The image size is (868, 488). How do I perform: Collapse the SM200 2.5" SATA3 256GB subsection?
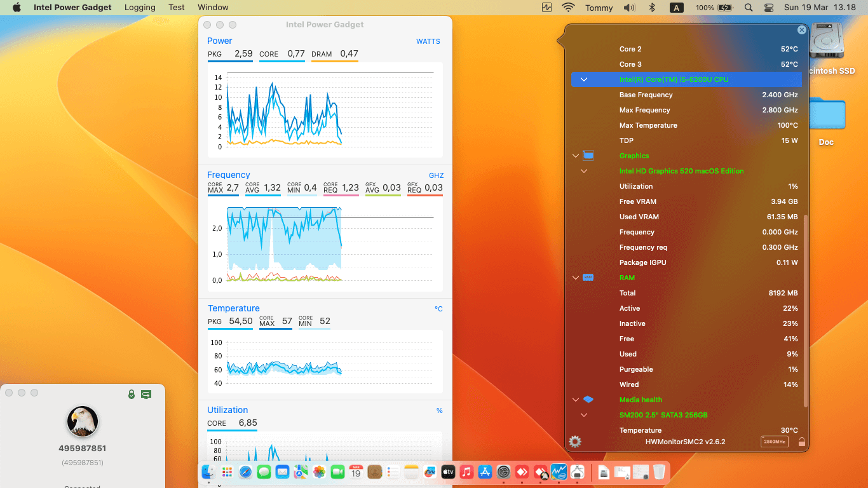(x=584, y=415)
